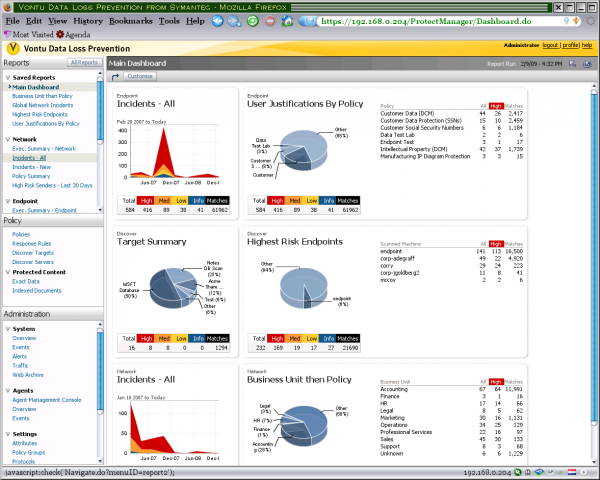This screenshot has width=600, height=480.
Task: Open the Tools menu
Action: tap(169, 21)
